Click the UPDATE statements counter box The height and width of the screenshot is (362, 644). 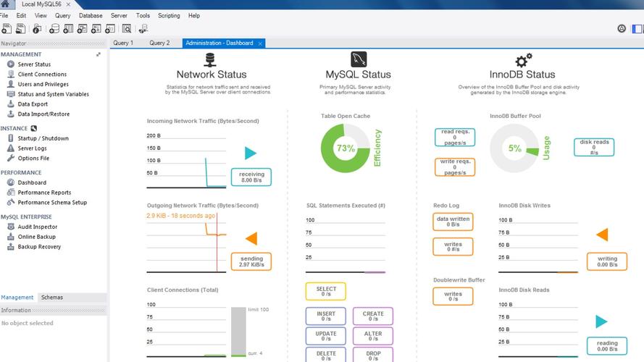coord(326,336)
